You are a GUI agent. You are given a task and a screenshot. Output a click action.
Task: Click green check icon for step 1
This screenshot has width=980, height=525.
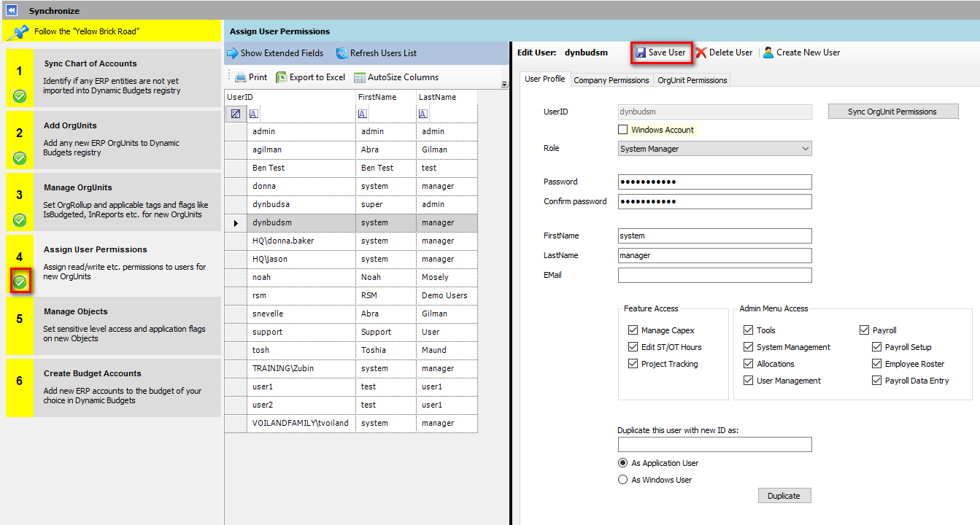pos(20,96)
